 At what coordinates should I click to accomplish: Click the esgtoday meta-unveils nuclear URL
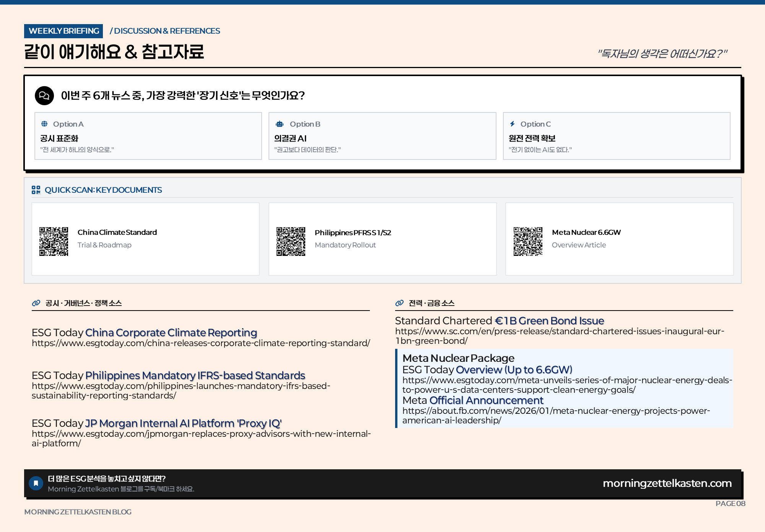click(x=567, y=385)
